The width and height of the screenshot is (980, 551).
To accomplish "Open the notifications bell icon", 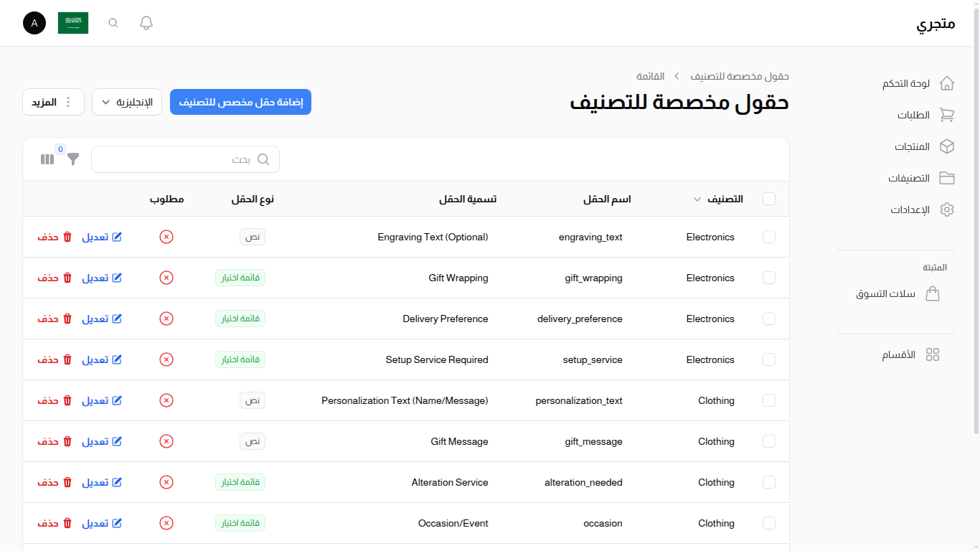I will click(146, 22).
